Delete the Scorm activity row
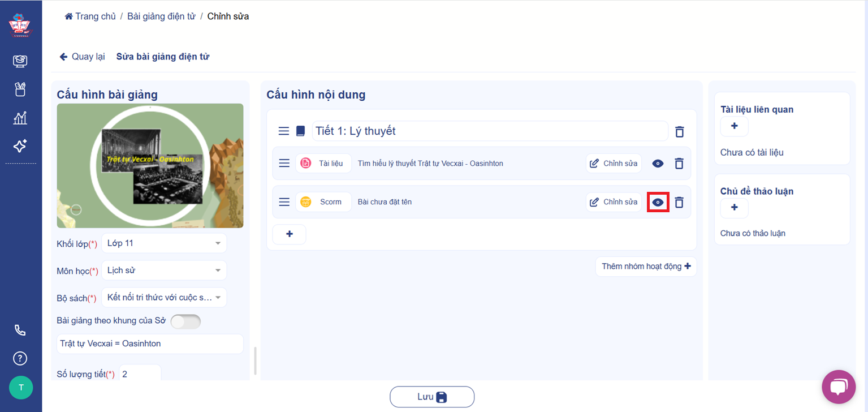The height and width of the screenshot is (412, 868). point(680,202)
